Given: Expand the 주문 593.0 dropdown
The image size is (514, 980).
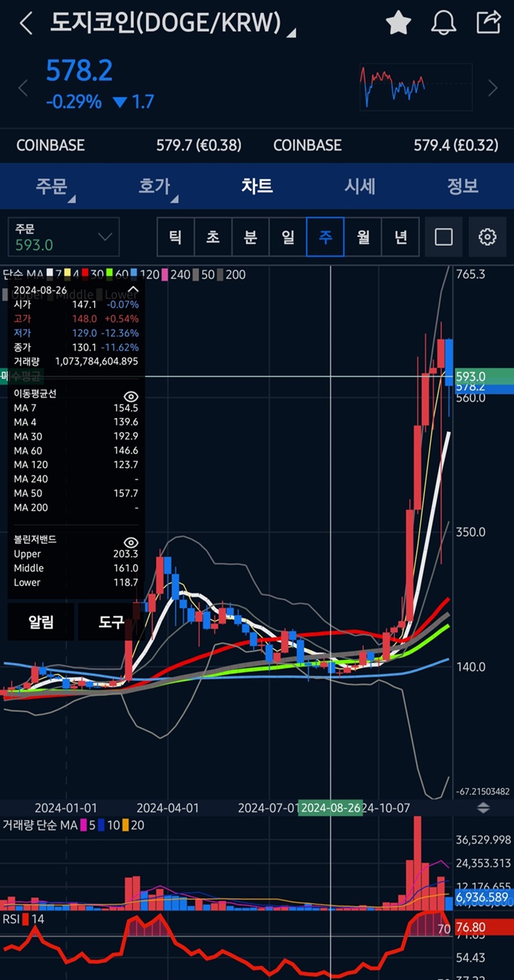Looking at the screenshot, I should coord(63,237).
